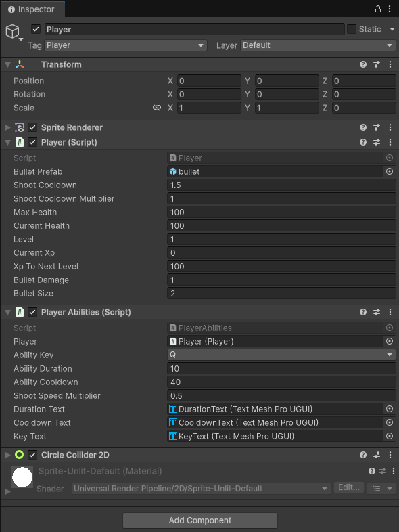Open the material list options dropdown
Screen dimensions: 399x532
coord(381,489)
